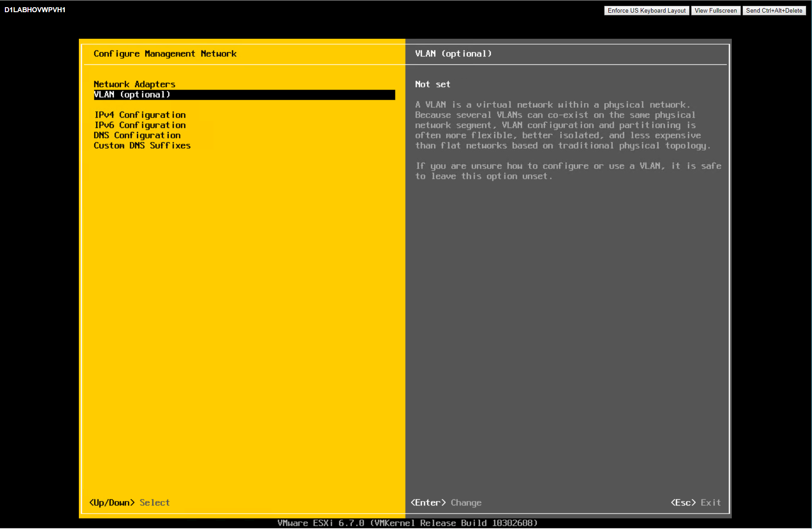Click the "If you are unsure" help paragraph
The width and height of the screenshot is (812, 529).
(568, 171)
